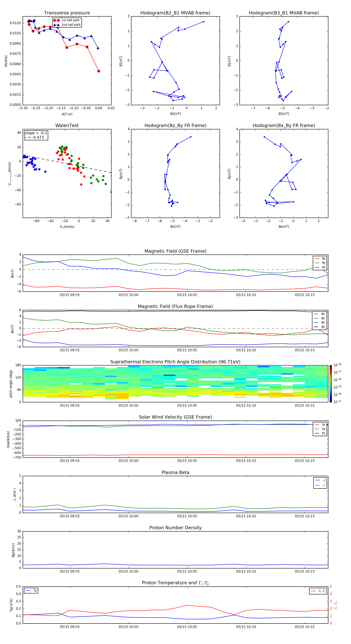Click the 'Bz(nT)' x-axis label
Image resolution: width=351 pixels, height=644 pixels.
point(175,227)
